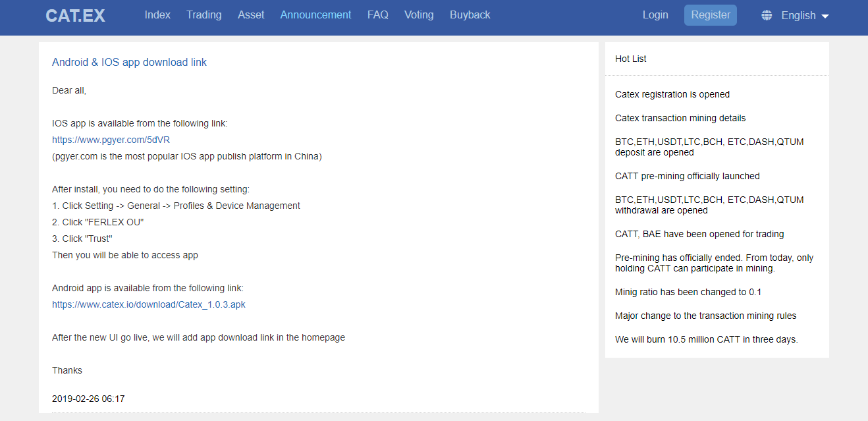Click the Login link
Viewport: 868px width, 421px height.
655,14
